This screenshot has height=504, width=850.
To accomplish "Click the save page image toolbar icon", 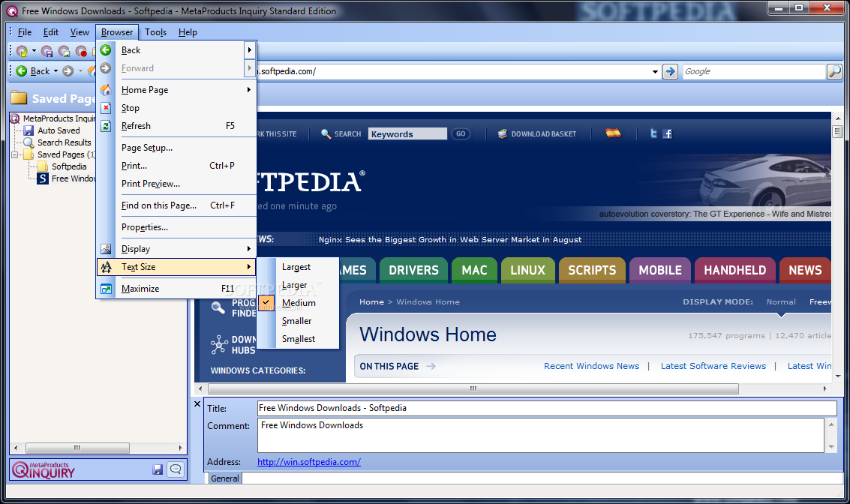I will pos(64,51).
